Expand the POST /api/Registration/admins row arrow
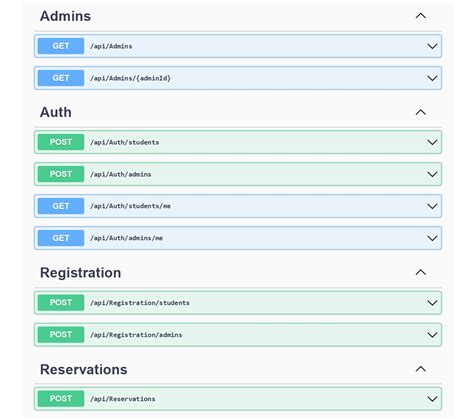 coord(432,335)
